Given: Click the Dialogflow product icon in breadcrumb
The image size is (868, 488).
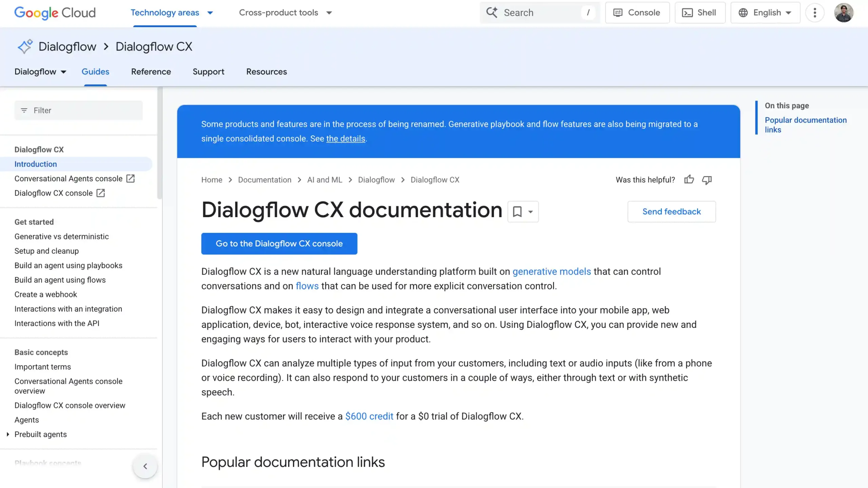Looking at the screenshot, I should pos(25,46).
